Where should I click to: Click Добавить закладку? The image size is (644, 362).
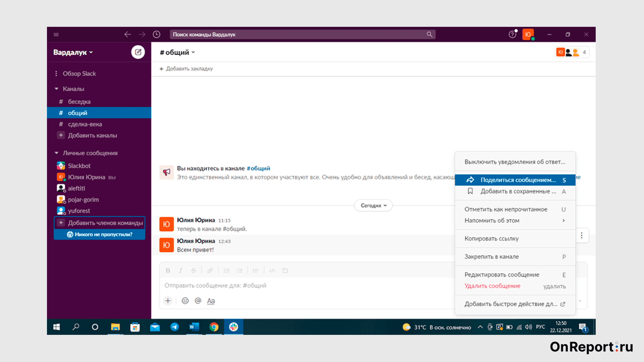tap(186, 69)
